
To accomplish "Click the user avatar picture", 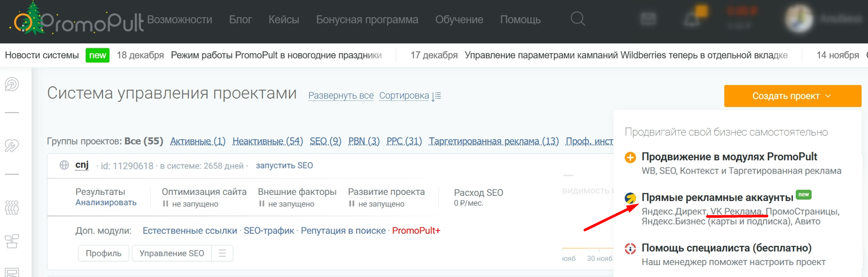I will pos(798,19).
